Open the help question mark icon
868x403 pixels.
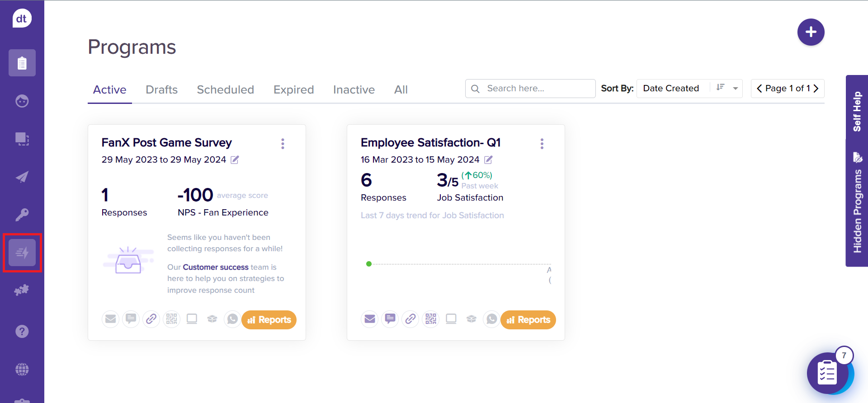22,332
